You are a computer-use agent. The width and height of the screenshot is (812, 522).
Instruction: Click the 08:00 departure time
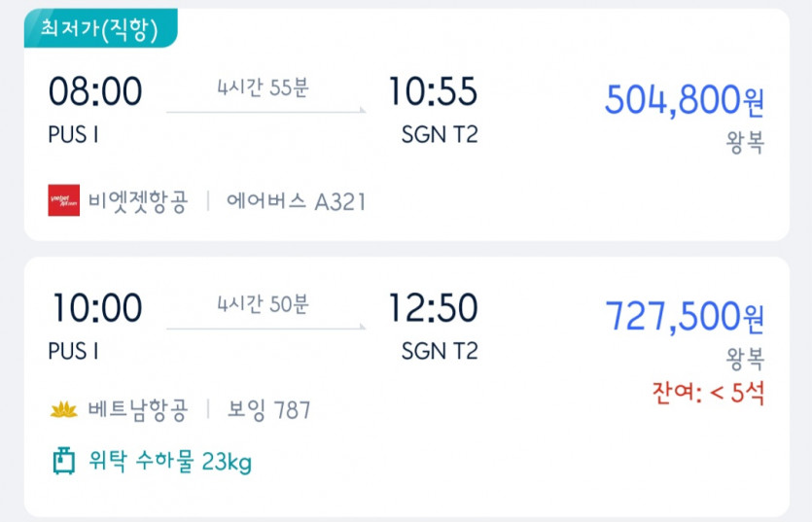[x=95, y=92]
